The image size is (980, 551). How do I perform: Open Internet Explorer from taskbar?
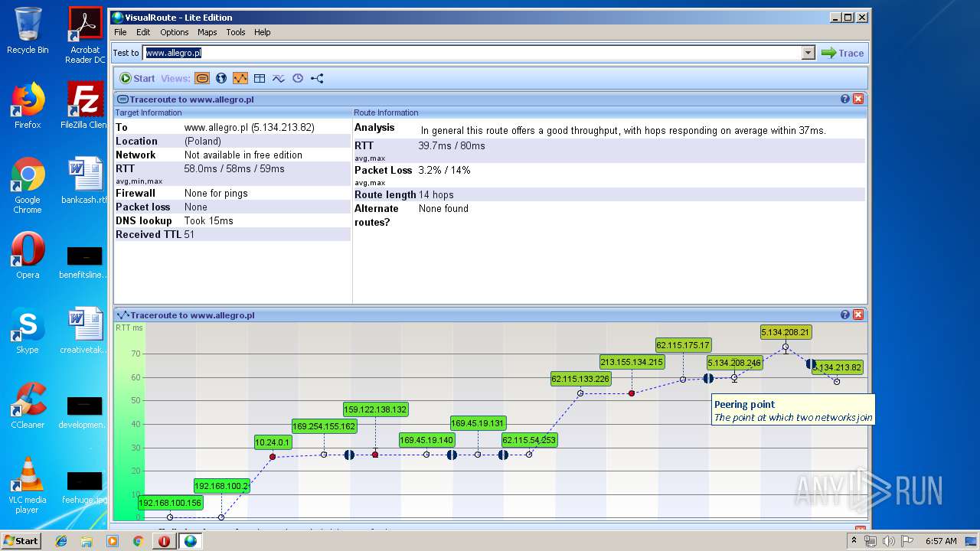(x=61, y=541)
